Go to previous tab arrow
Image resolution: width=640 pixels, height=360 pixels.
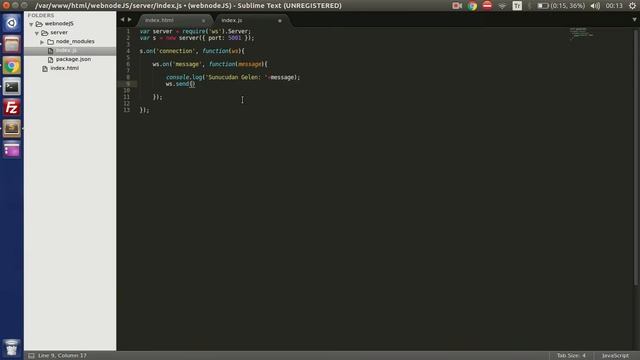[122, 20]
